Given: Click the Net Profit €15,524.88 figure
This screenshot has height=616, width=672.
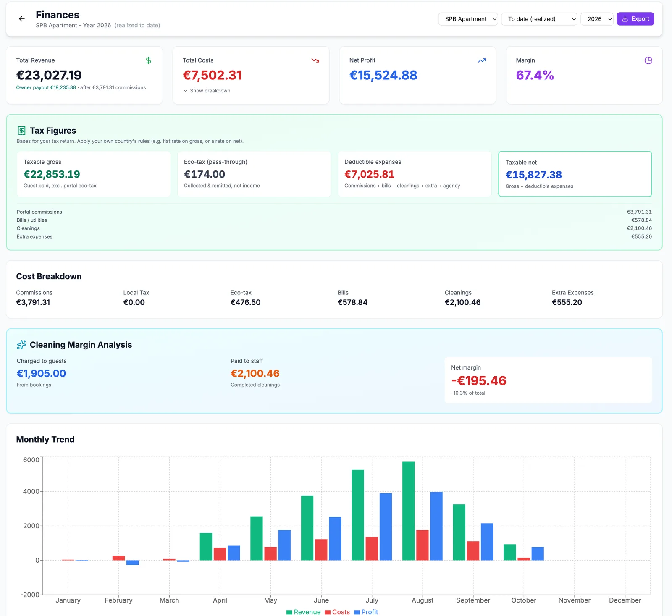Looking at the screenshot, I should pos(383,75).
